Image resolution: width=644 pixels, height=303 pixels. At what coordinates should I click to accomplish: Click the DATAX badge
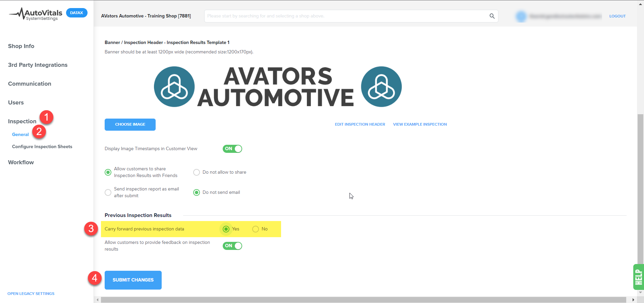click(77, 13)
